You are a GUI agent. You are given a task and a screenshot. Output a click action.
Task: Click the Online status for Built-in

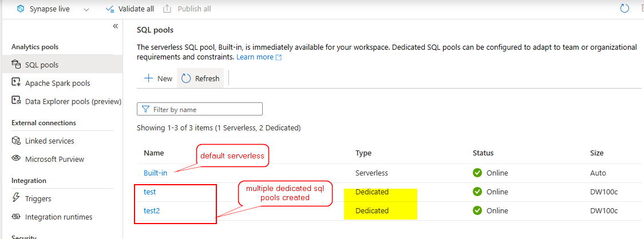(x=497, y=173)
